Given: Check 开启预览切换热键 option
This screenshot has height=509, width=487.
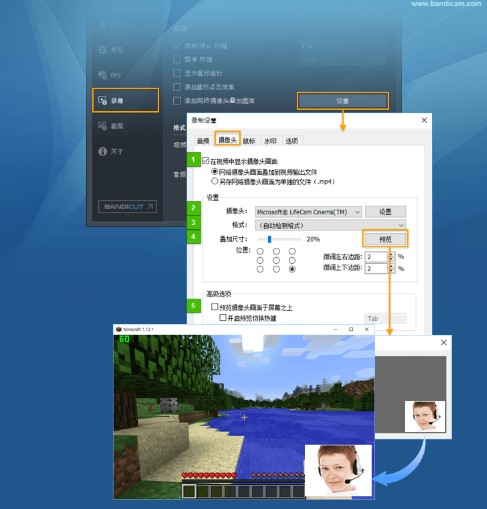Looking at the screenshot, I should pyautogui.click(x=223, y=317).
